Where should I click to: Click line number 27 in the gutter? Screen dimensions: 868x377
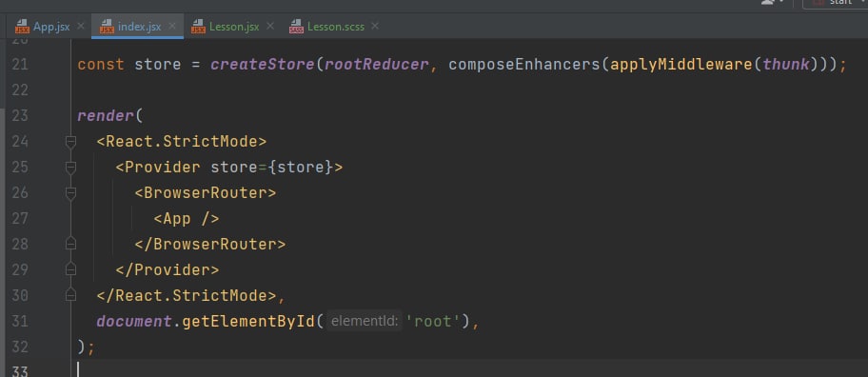(19, 219)
